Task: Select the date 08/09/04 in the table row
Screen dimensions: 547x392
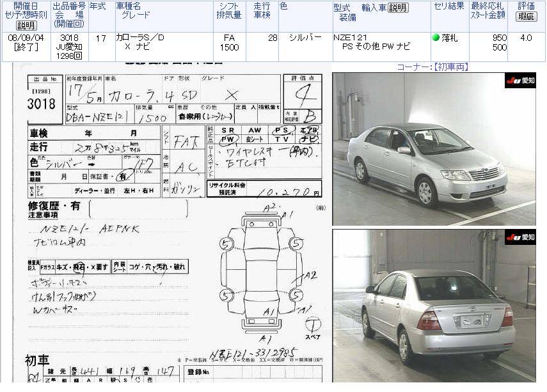Action: pos(26,38)
